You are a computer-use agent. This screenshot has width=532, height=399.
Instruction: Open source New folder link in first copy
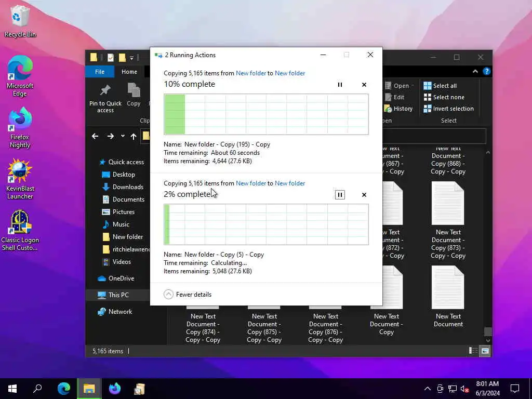(x=251, y=73)
